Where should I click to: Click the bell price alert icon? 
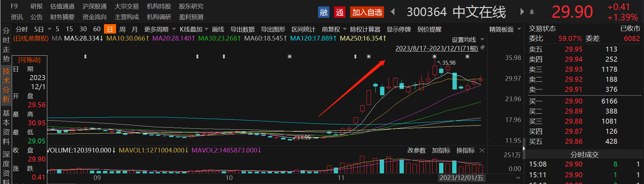[532, 12]
